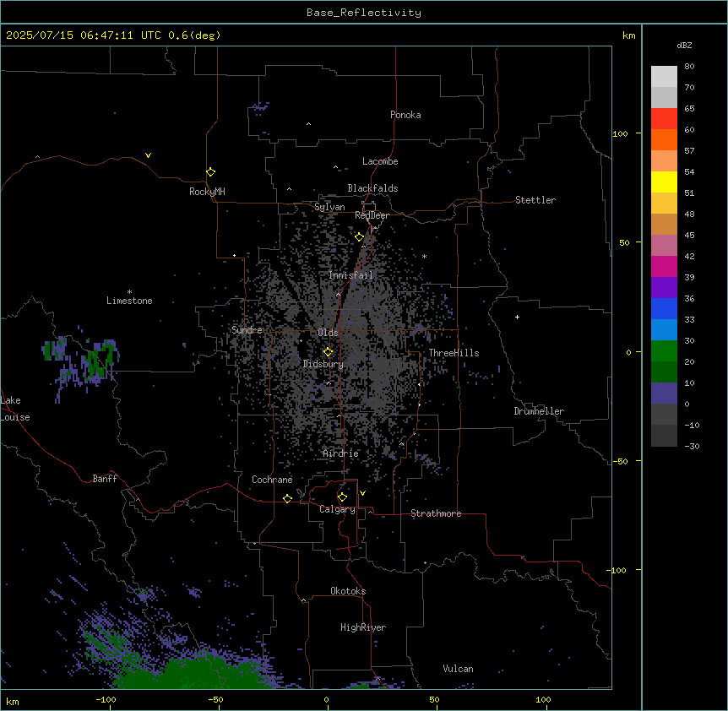Viewport: 728px width, 711px height.
Task: Click the Okotoks label
Action: pos(348,591)
